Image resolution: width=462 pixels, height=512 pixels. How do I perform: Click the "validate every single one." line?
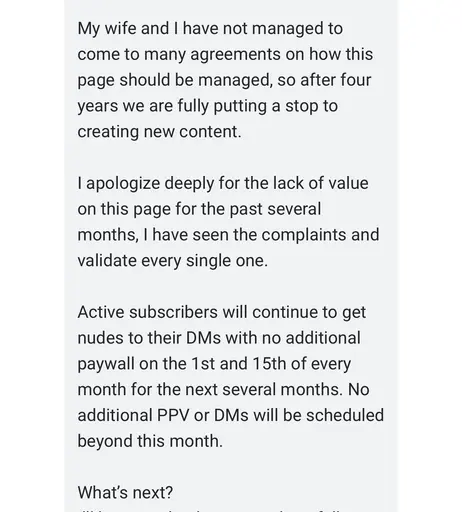(173, 261)
